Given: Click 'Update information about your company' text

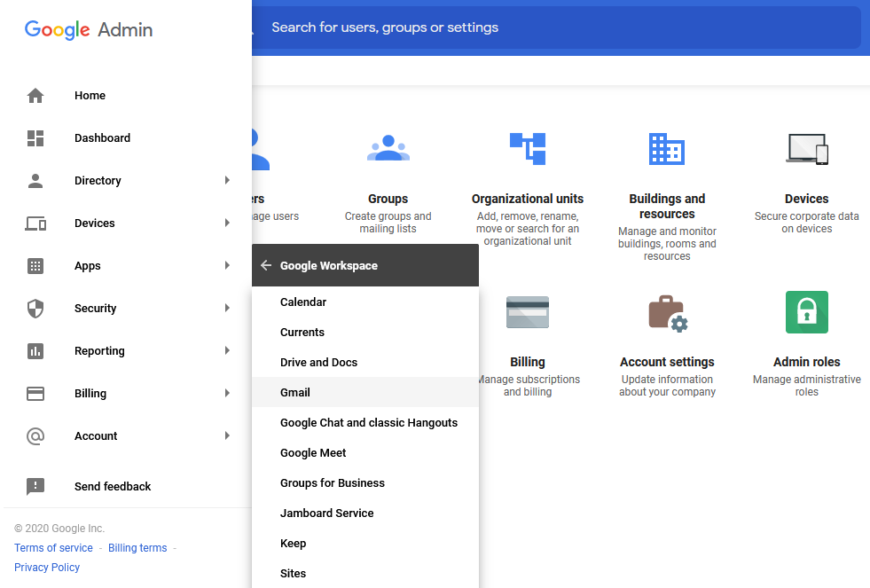Looking at the screenshot, I should click(x=667, y=386).
